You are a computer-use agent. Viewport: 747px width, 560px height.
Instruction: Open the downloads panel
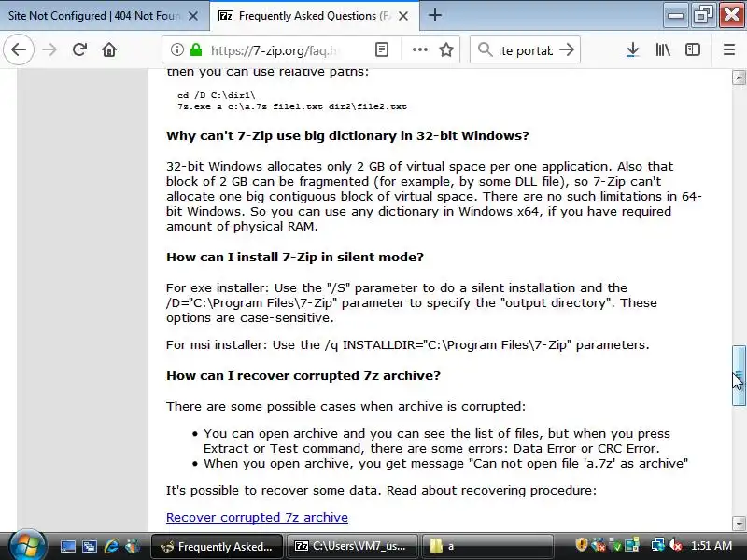point(633,49)
